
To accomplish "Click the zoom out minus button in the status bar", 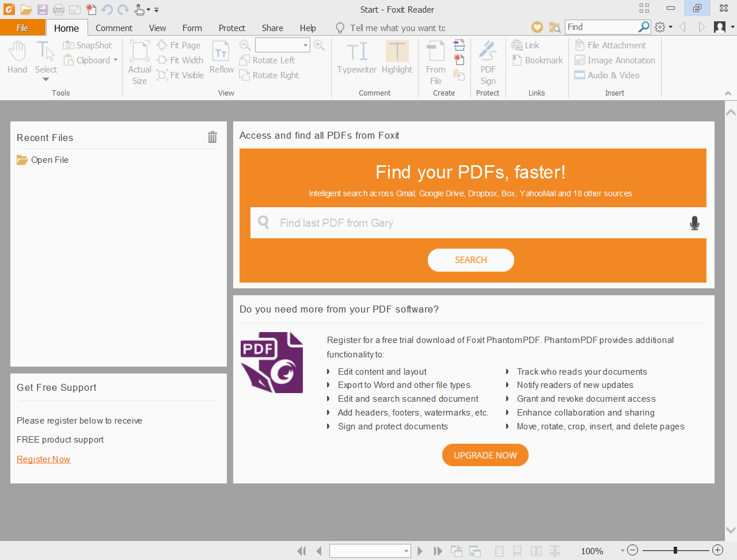I will 632,550.
